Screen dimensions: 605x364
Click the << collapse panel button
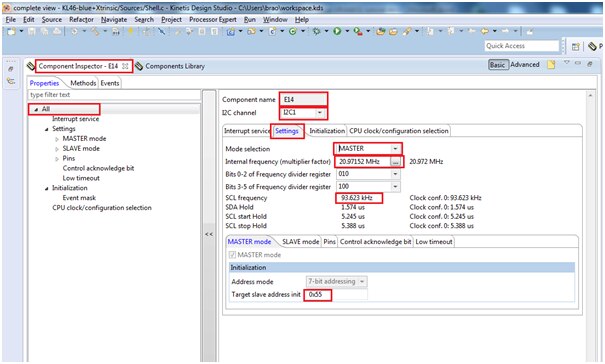click(x=209, y=234)
